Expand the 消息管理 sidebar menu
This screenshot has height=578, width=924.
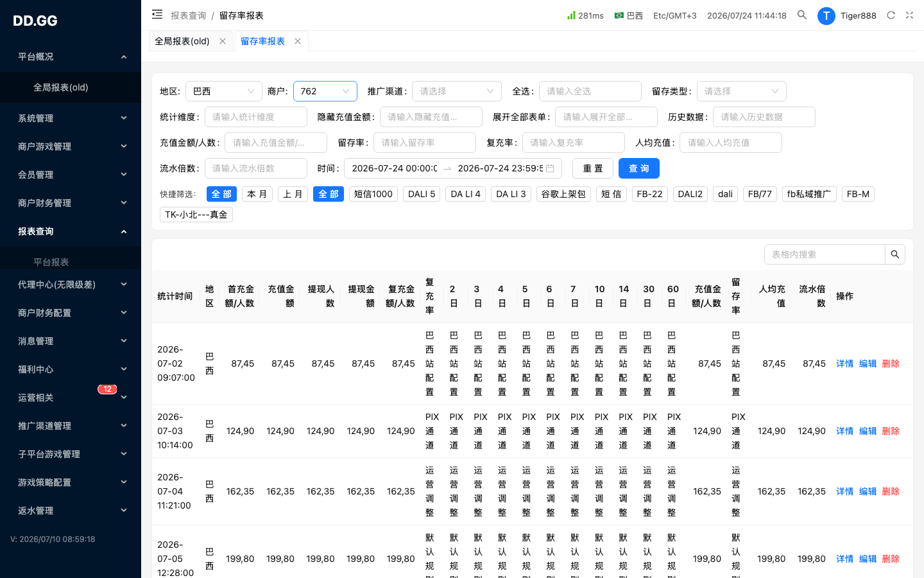(x=71, y=341)
